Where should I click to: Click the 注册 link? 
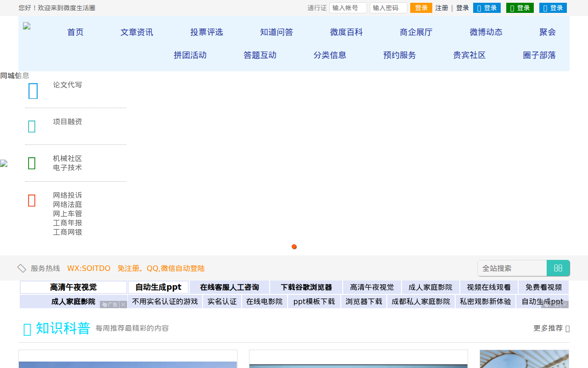point(441,8)
